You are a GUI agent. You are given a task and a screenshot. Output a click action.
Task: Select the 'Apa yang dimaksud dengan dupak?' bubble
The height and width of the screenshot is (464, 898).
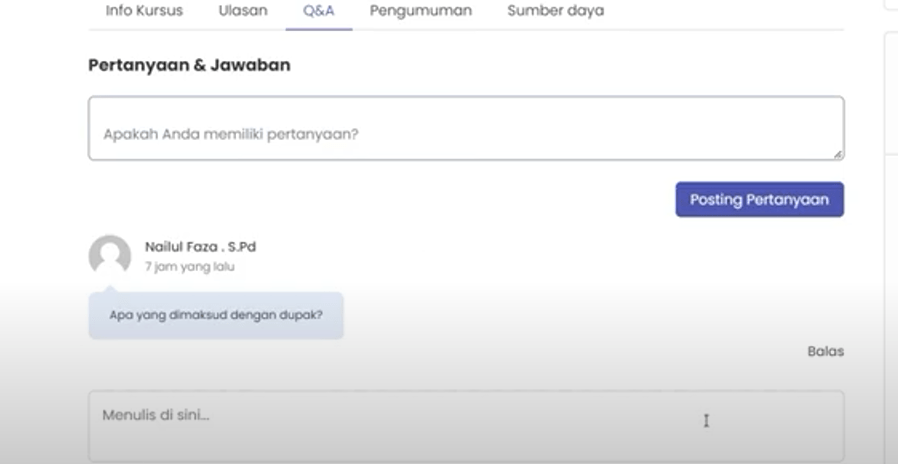pyautogui.click(x=216, y=315)
